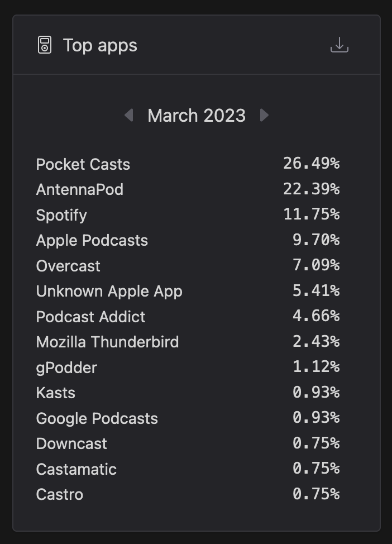Select the Downcast app row
Screen dimensions: 392x544
coord(188,443)
